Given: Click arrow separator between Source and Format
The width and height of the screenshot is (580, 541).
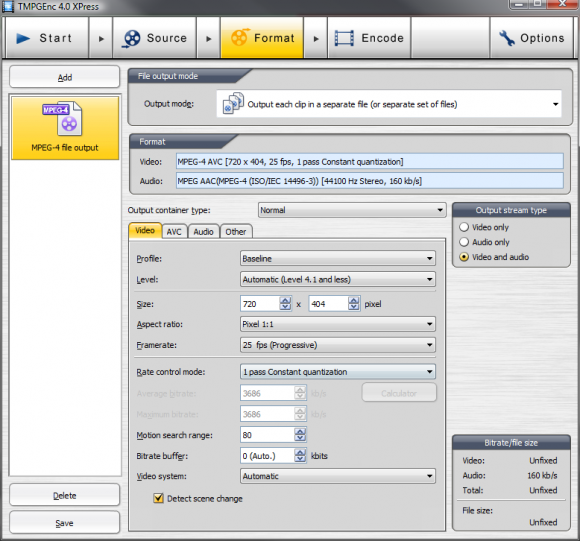Looking at the screenshot, I should [x=209, y=38].
